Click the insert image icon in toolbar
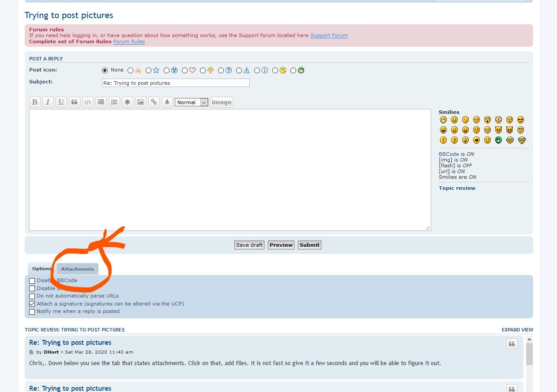The height and width of the screenshot is (392, 557). point(140,102)
